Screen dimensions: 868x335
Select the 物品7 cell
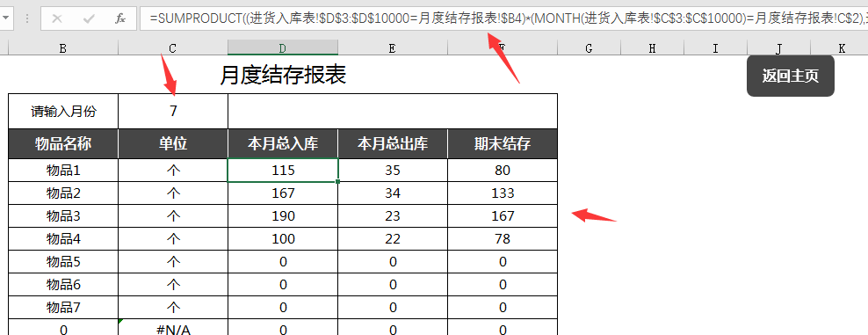pyautogui.click(x=63, y=307)
